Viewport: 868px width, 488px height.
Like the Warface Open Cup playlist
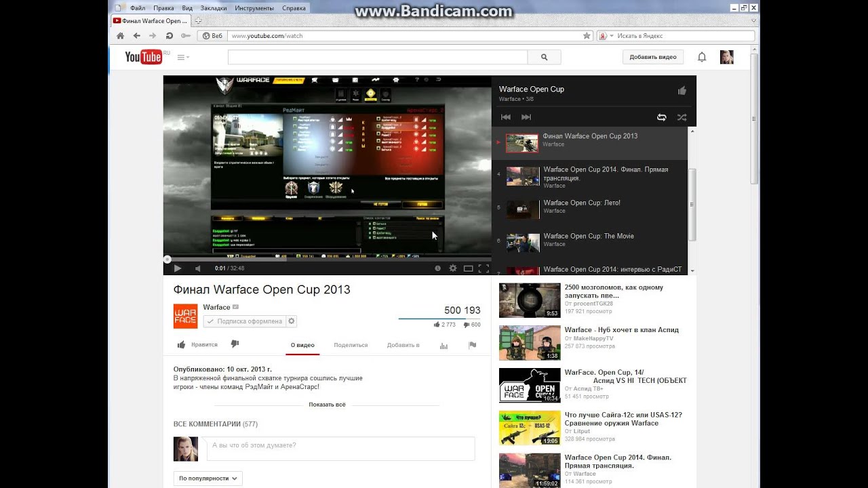[x=682, y=90]
